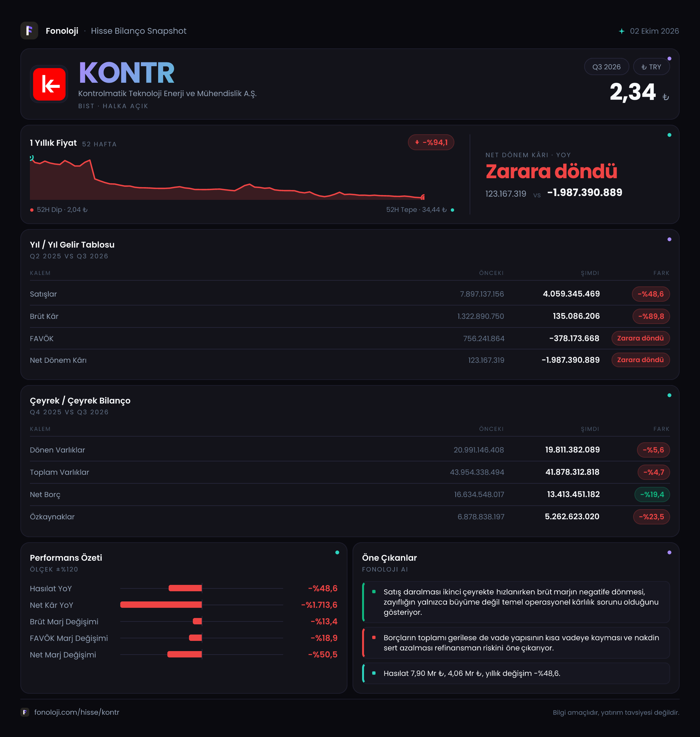This screenshot has height=737, width=700.
Task: Click the -%4,7 badge for Toplam Varlıklar
Action: (654, 473)
